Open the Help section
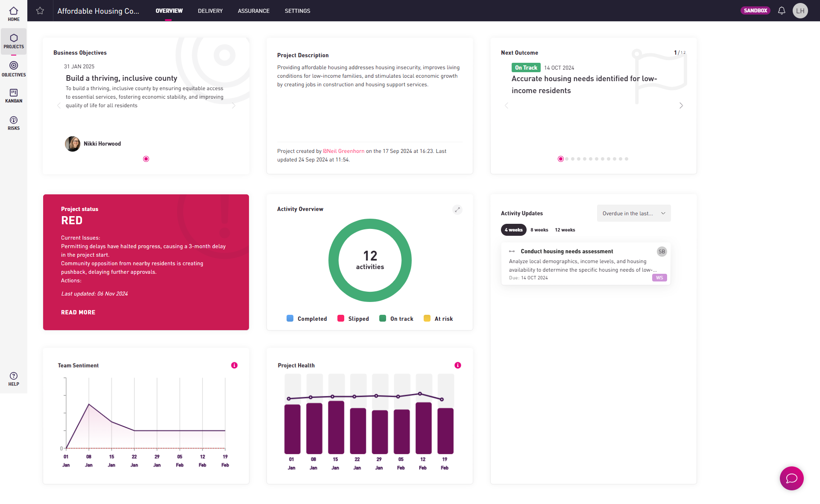Screen dimensions: 820x504 pos(14,379)
